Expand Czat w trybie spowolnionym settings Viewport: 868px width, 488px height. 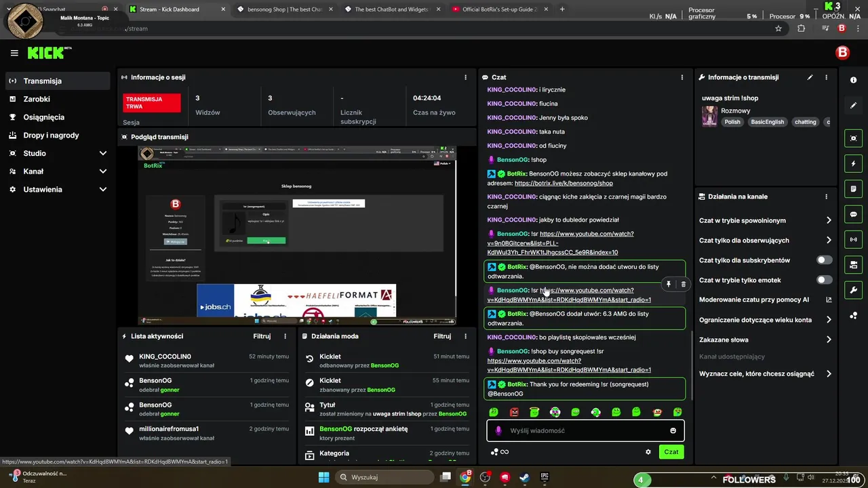[765, 220]
